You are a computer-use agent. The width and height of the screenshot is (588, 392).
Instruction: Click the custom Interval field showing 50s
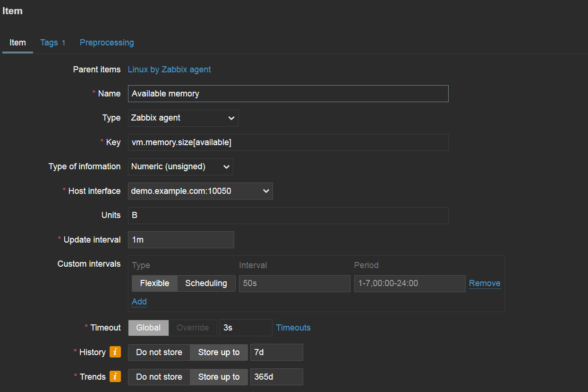[x=295, y=284]
